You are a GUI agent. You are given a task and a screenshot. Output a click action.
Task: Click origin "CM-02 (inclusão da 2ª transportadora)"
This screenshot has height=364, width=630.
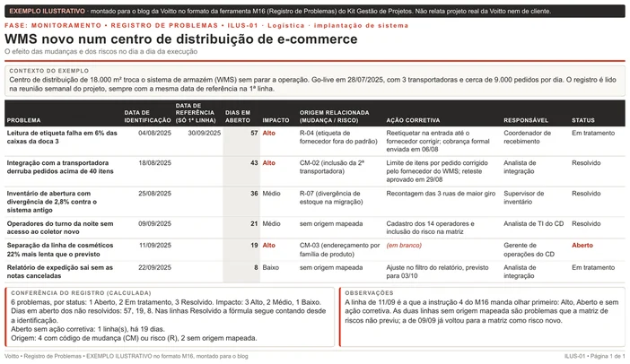pyautogui.click(x=332, y=167)
